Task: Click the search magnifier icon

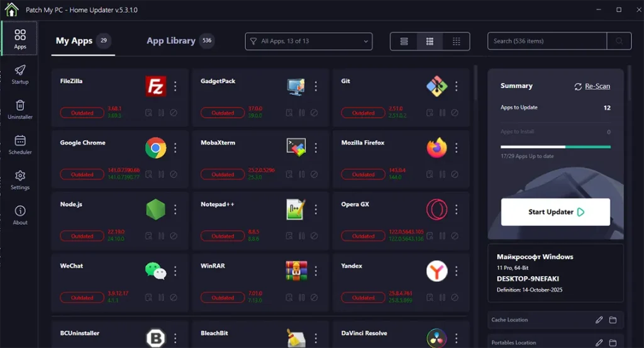Action: (619, 41)
